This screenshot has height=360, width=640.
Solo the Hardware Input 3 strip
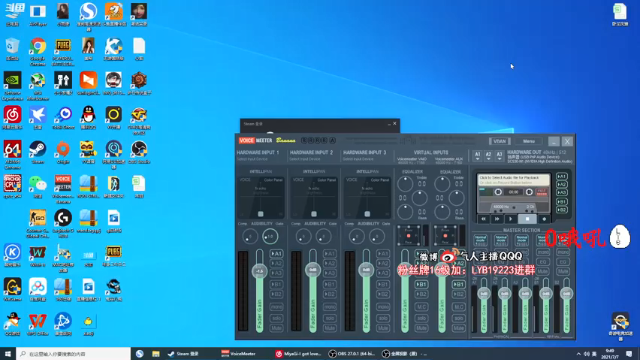pos(383,318)
